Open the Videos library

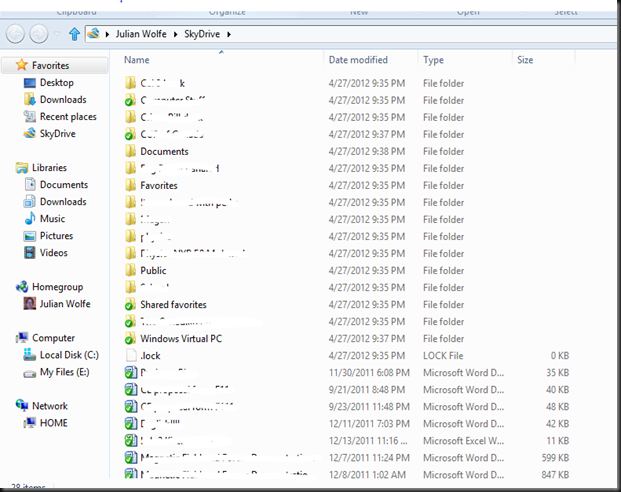coord(53,253)
